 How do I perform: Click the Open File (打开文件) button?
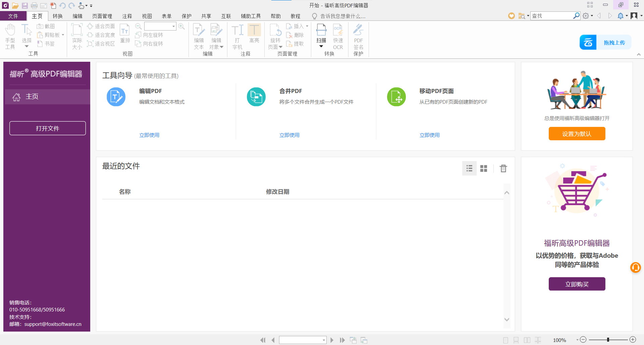pos(48,128)
